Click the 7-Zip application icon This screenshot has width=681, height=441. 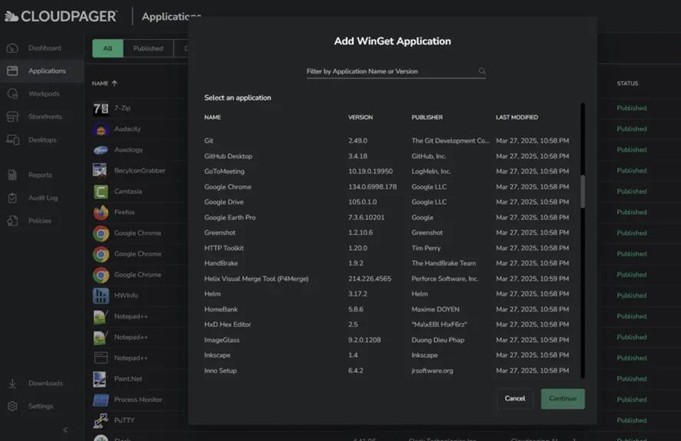click(101, 108)
